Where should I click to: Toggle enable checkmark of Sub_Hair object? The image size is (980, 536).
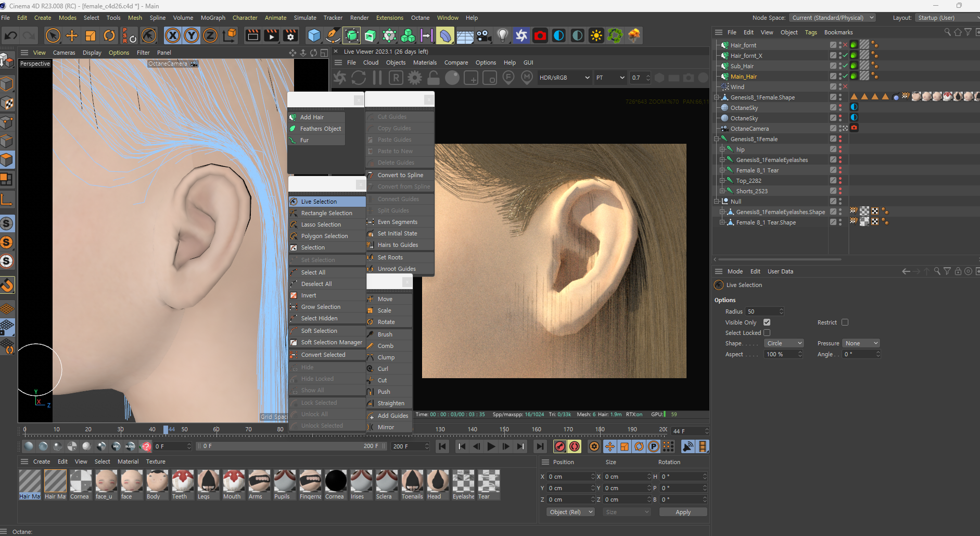tap(845, 66)
